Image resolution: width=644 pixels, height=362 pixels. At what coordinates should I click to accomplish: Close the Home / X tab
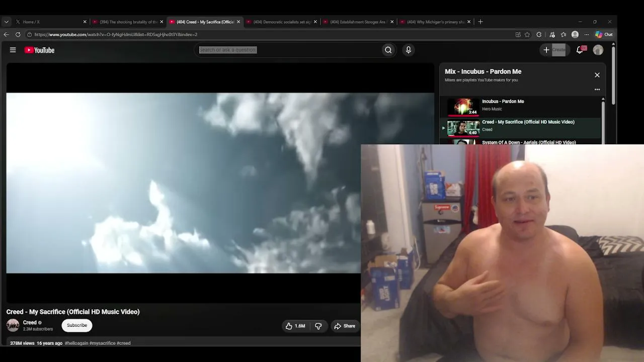85,22
